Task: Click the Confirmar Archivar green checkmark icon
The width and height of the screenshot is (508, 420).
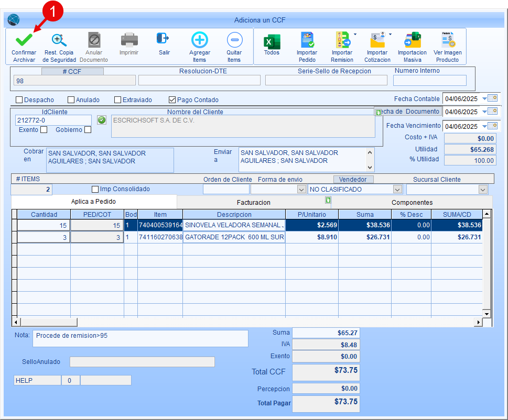Action: click(x=24, y=40)
